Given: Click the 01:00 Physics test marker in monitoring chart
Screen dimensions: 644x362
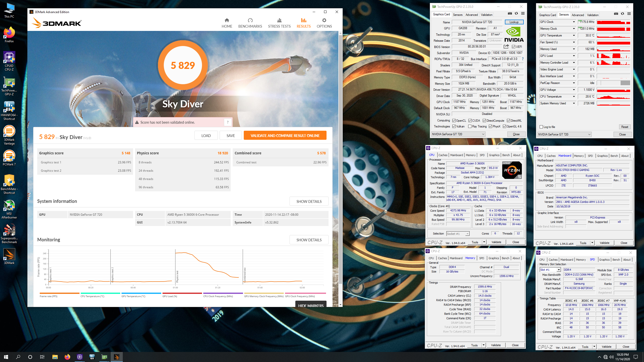Looking at the screenshot, I should click(x=175, y=266).
